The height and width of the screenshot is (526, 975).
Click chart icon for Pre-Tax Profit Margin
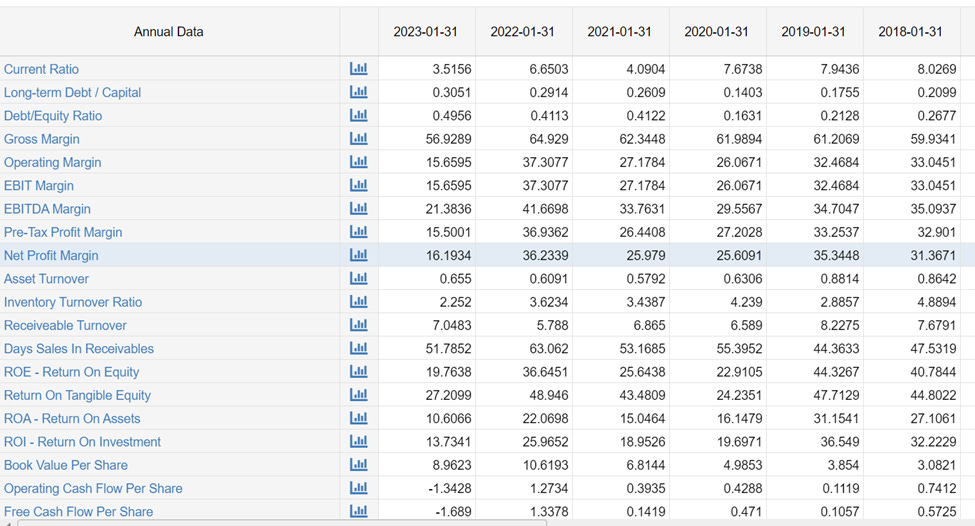click(x=359, y=232)
